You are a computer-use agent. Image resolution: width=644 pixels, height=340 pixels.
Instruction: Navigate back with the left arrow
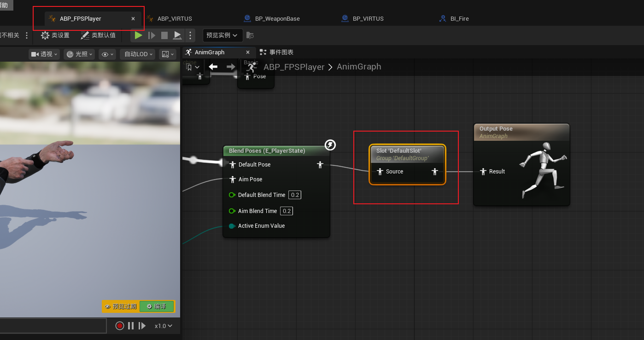[x=213, y=67]
